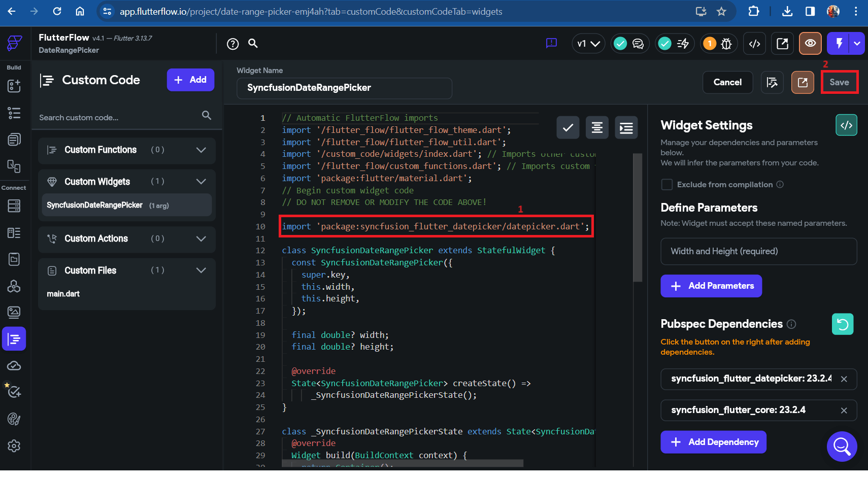Click the Cancel button
Viewport: 868px width, 478px height.
tap(727, 82)
